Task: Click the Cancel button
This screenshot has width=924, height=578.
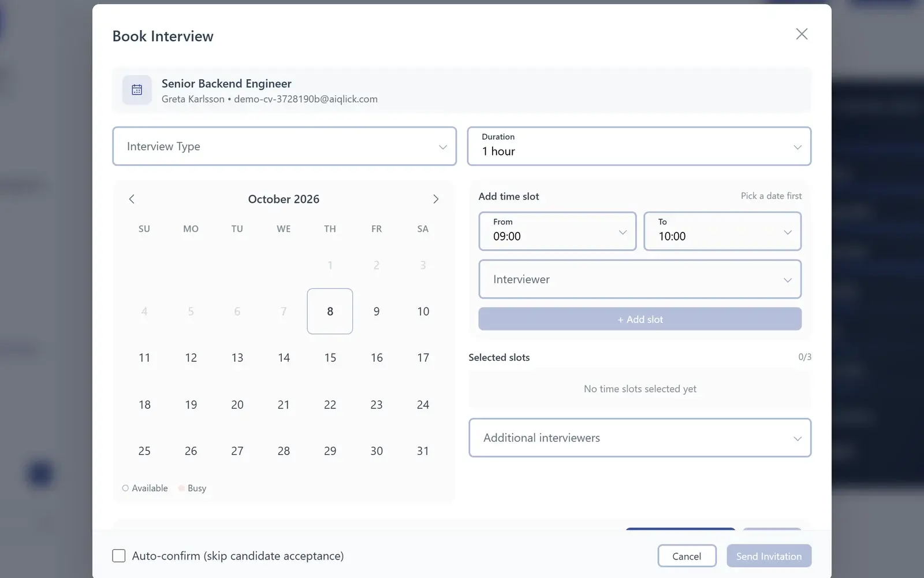Action: pyautogui.click(x=687, y=556)
